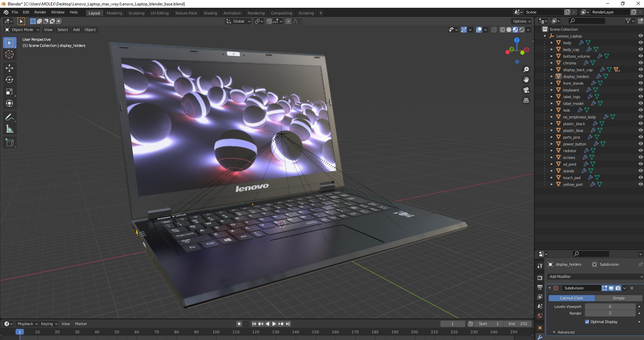Hide the Lenovo_Laptop collection
This screenshot has width=644, height=340.
click(640, 36)
